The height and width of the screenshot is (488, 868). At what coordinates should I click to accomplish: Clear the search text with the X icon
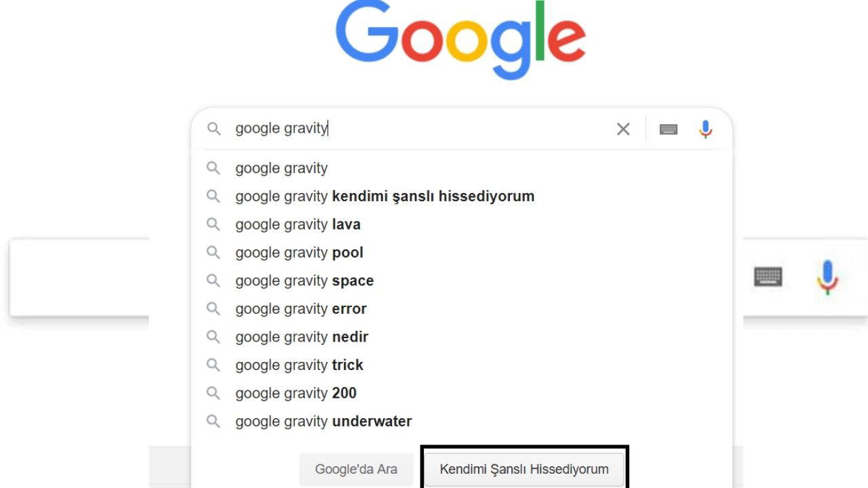pyautogui.click(x=623, y=129)
